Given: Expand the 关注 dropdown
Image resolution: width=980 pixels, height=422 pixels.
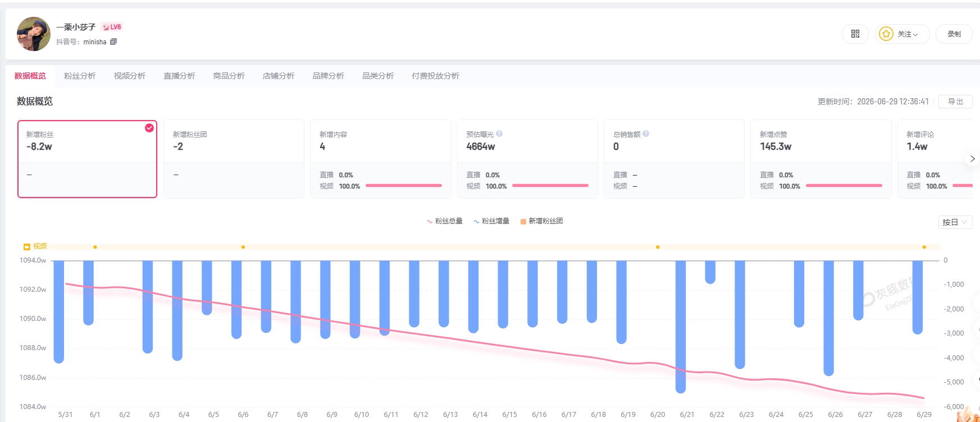Looking at the screenshot, I should click(902, 34).
